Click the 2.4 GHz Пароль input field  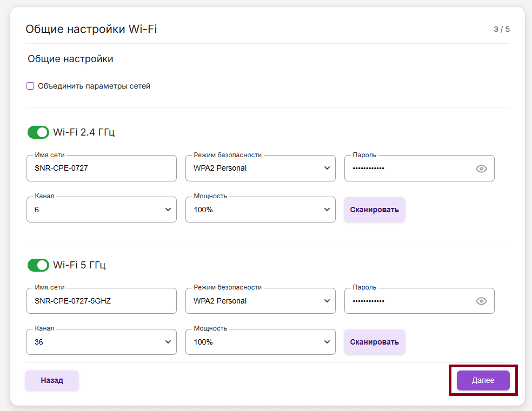coord(408,169)
